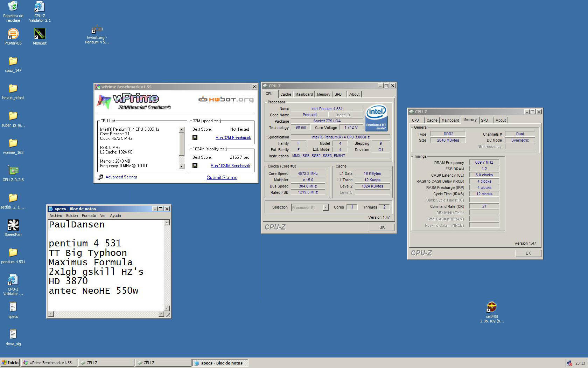
Task: Select the second CPU-Z taskbar button
Action: pos(163,363)
